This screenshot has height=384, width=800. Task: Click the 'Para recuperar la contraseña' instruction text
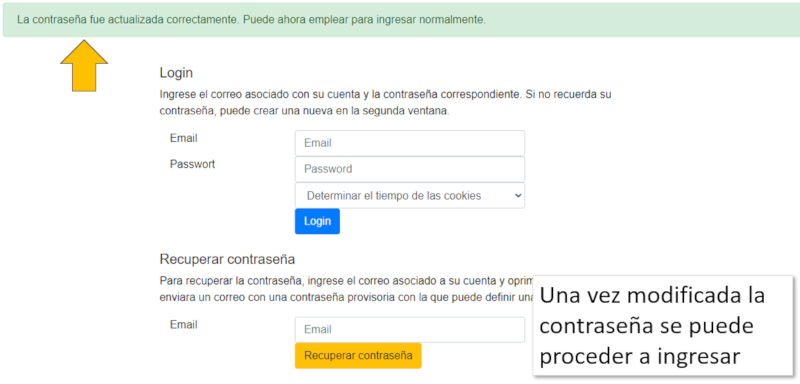coord(346,289)
